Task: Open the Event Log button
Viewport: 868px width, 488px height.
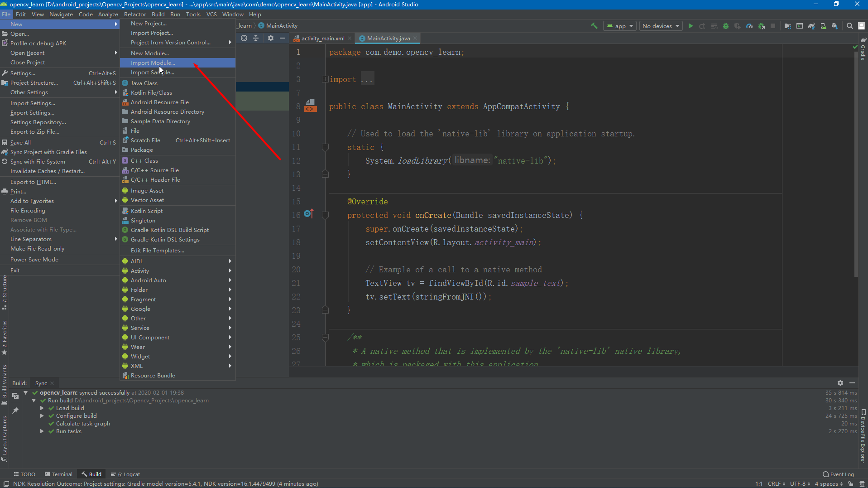Action: tap(838, 474)
